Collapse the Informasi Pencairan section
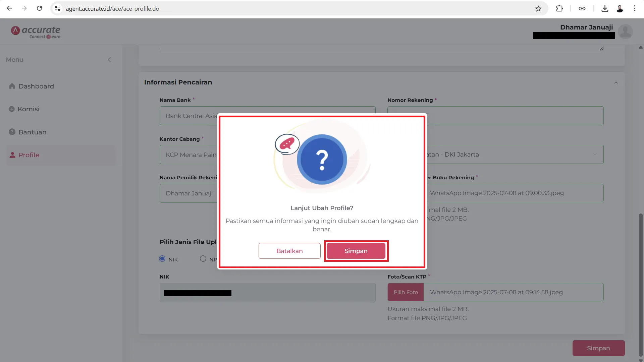The height and width of the screenshot is (362, 644). tap(616, 82)
